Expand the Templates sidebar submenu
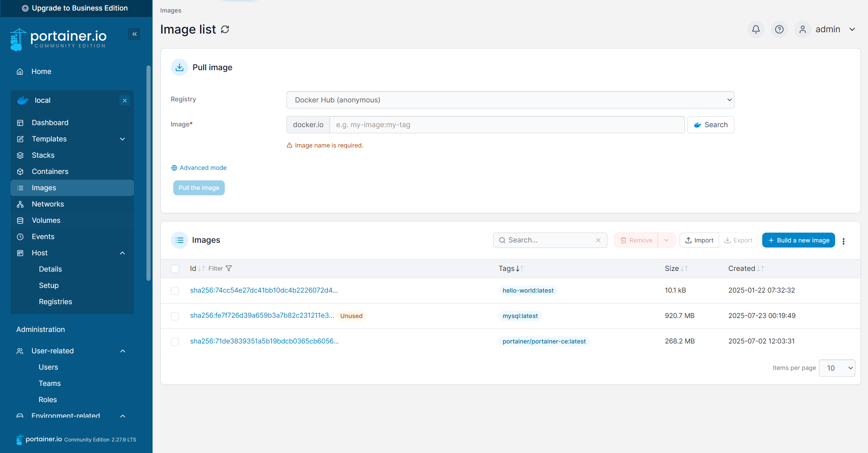 122,139
